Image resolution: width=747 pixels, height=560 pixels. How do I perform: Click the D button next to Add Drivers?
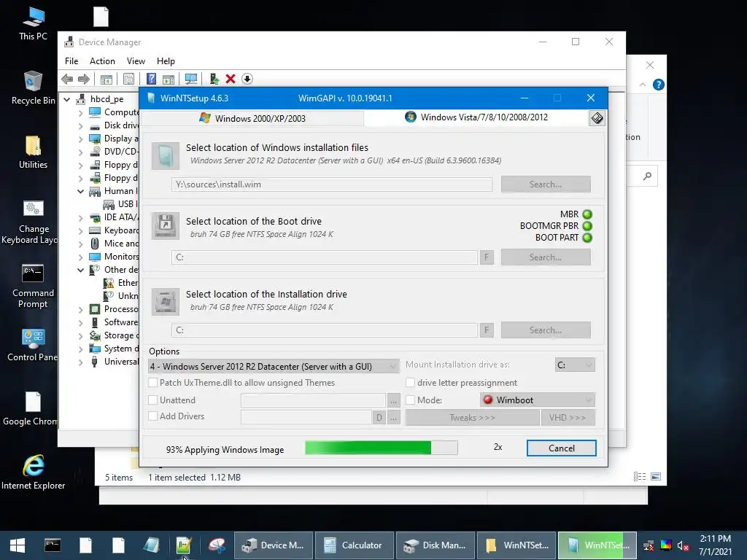(379, 418)
